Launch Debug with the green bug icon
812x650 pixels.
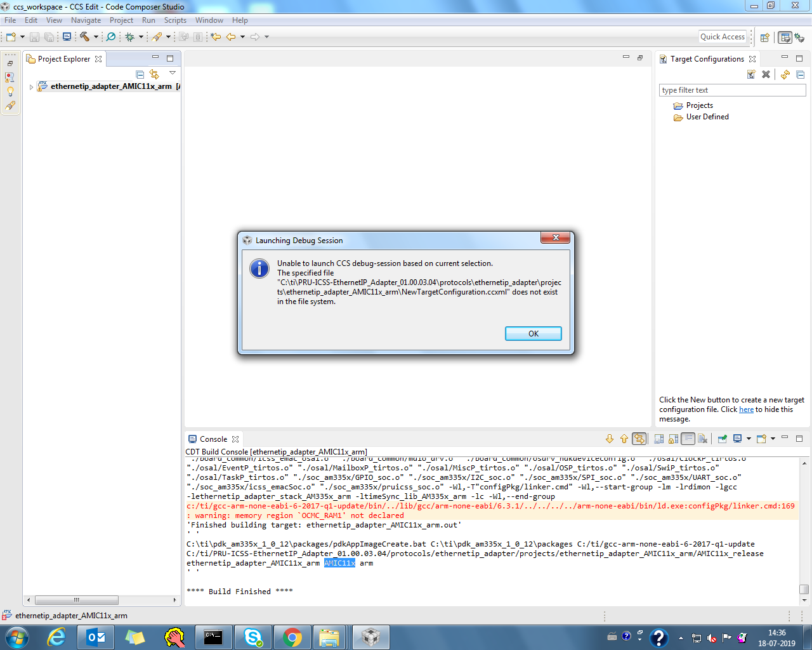[x=129, y=37]
